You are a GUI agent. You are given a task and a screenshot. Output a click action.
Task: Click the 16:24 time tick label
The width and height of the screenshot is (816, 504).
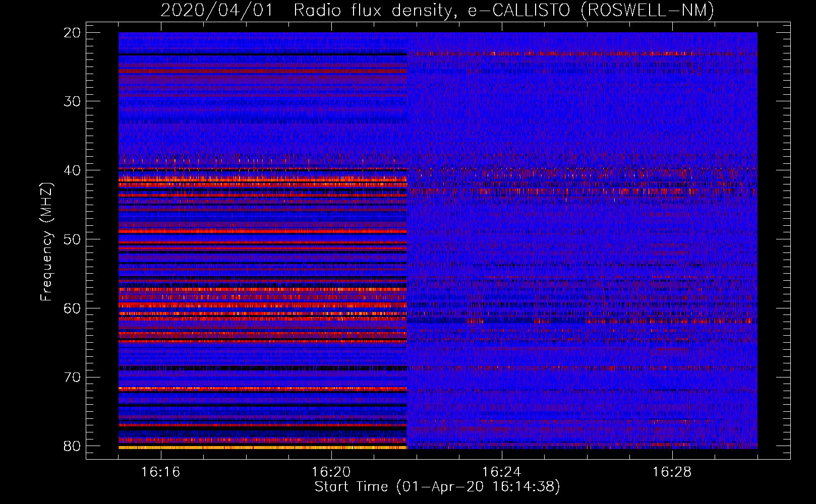pyautogui.click(x=502, y=472)
